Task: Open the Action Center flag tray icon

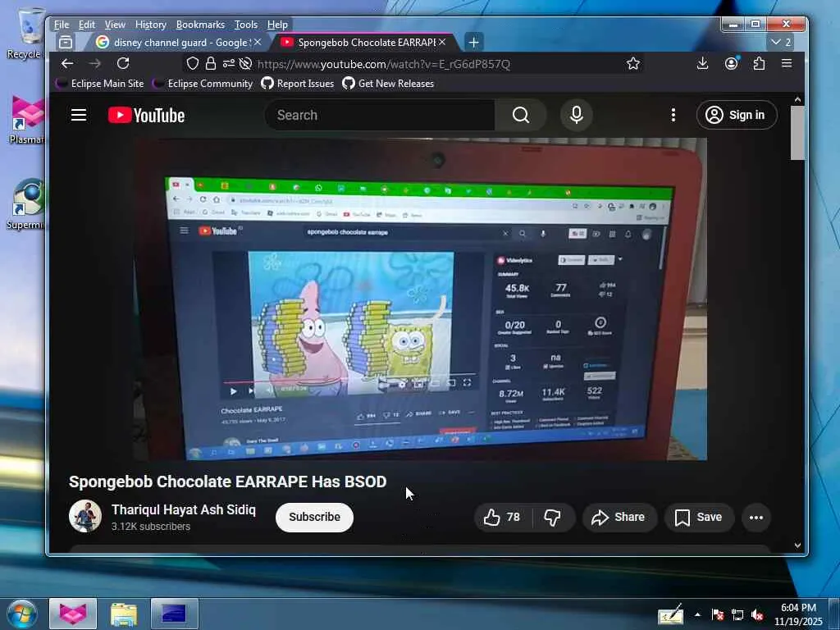Action: click(717, 614)
